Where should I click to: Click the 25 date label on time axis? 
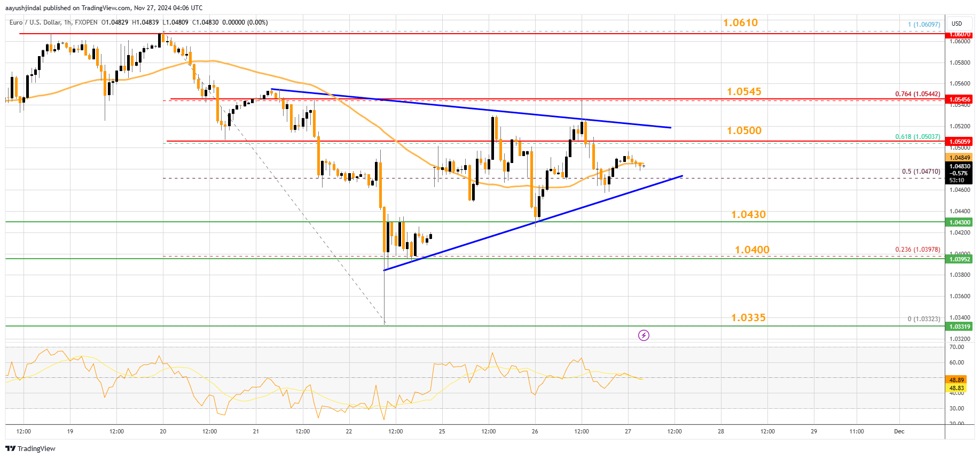tap(442, 431)
